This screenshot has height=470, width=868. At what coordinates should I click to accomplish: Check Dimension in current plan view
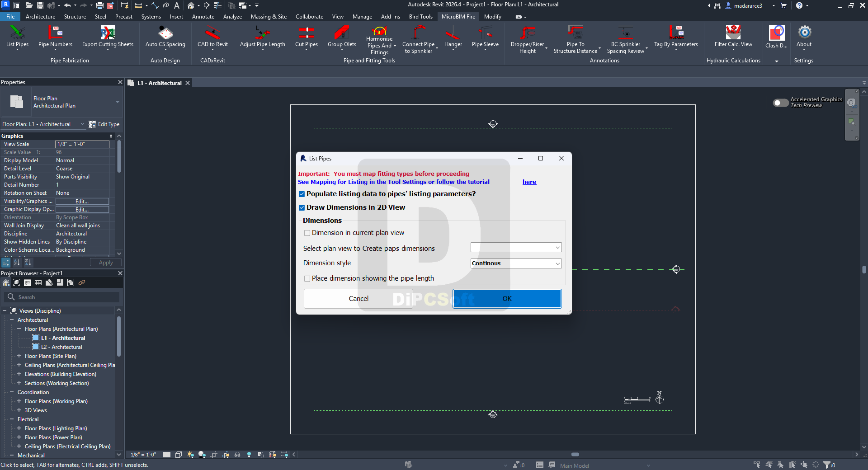pos(307,233)
